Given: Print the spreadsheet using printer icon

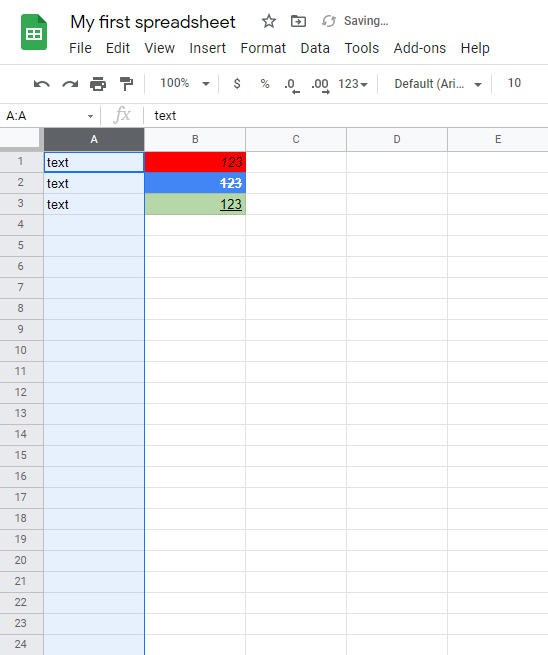Looking at the screenshot, I should click(98, 84).
